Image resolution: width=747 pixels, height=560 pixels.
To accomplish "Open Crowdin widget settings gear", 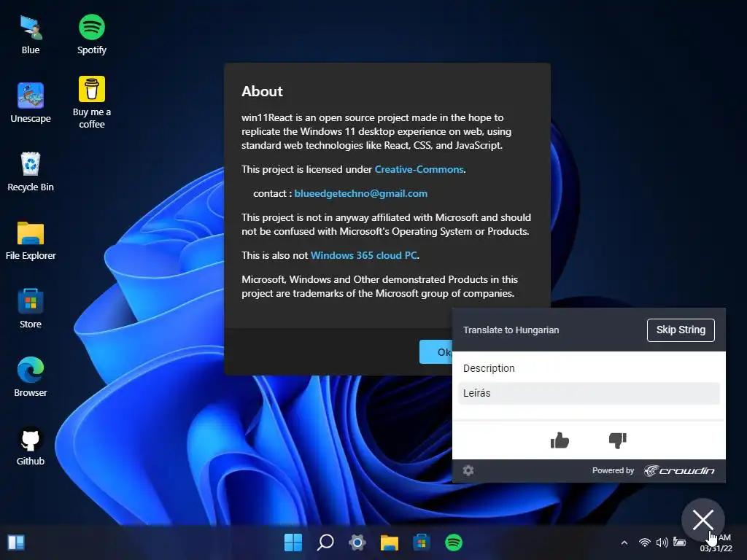I will coord(468,470).
